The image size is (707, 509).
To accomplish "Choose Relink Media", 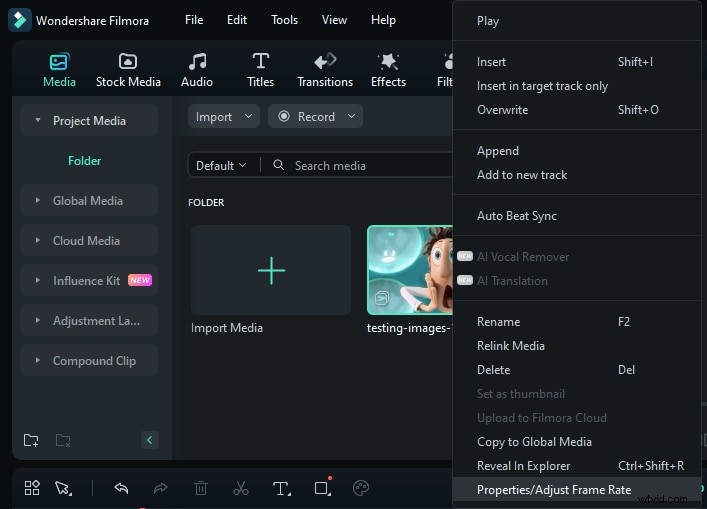I will point(577,346).
